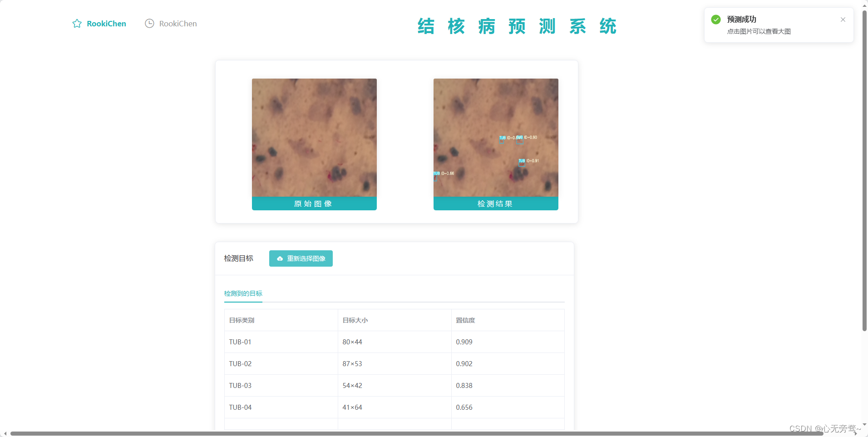This screenshot has width=868, height=437.
Task: Click the upload cloud icon on 重新选择图像 button
Action: 280,258
